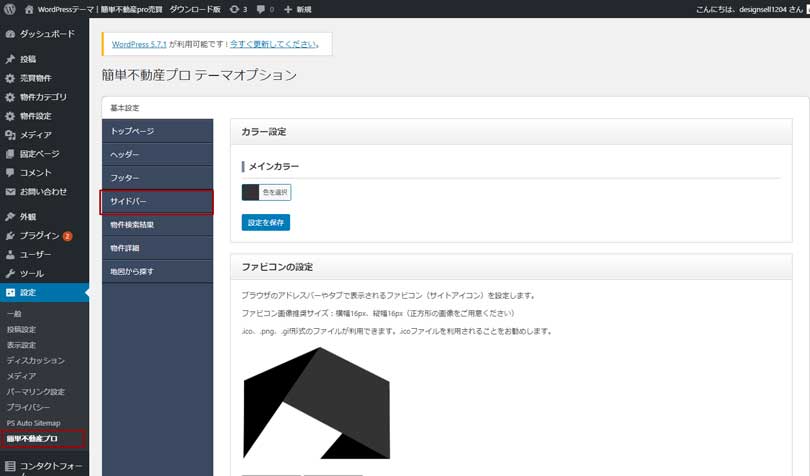Open パーマリンク設定 in the settings submenu
The height and width of the screenshot is (476, 810).
36,392
